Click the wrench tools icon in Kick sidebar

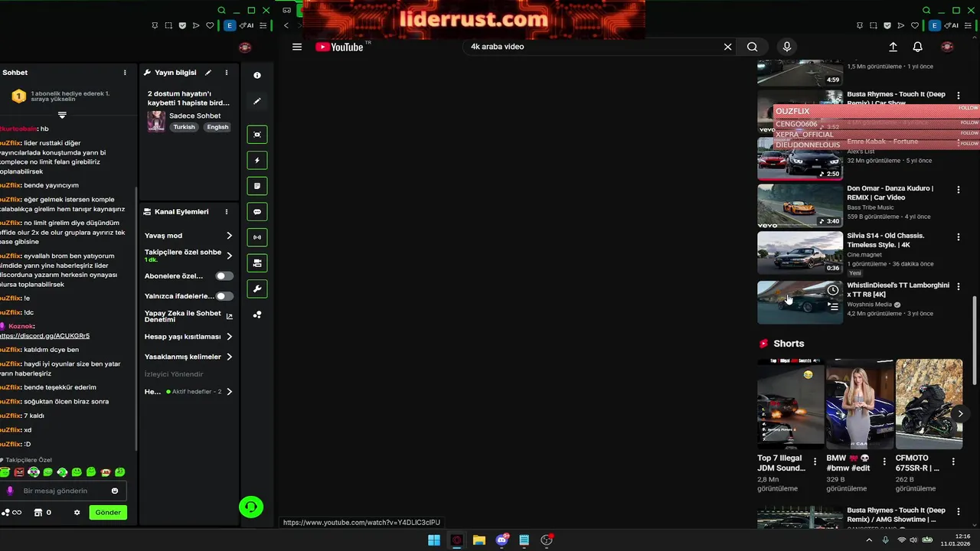(x=257, y=289)
